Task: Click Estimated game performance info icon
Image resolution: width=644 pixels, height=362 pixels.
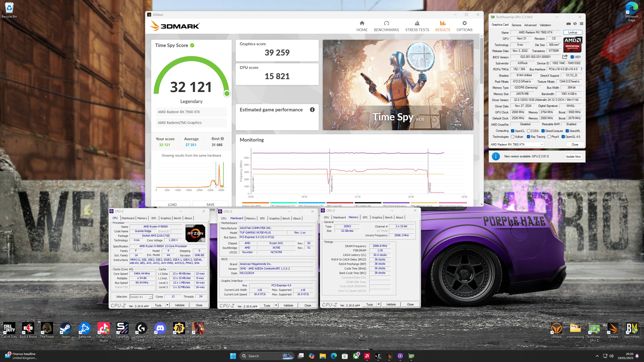Action: tap(312, 110)
